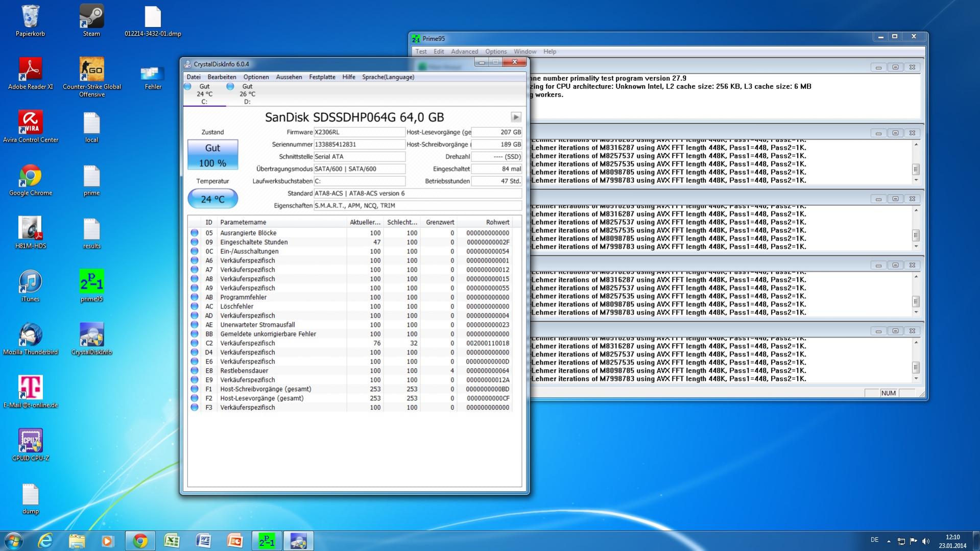Screen dimensions: 980x551
Task: Open Sprache(Language) menu
Action: click(388, 77)
